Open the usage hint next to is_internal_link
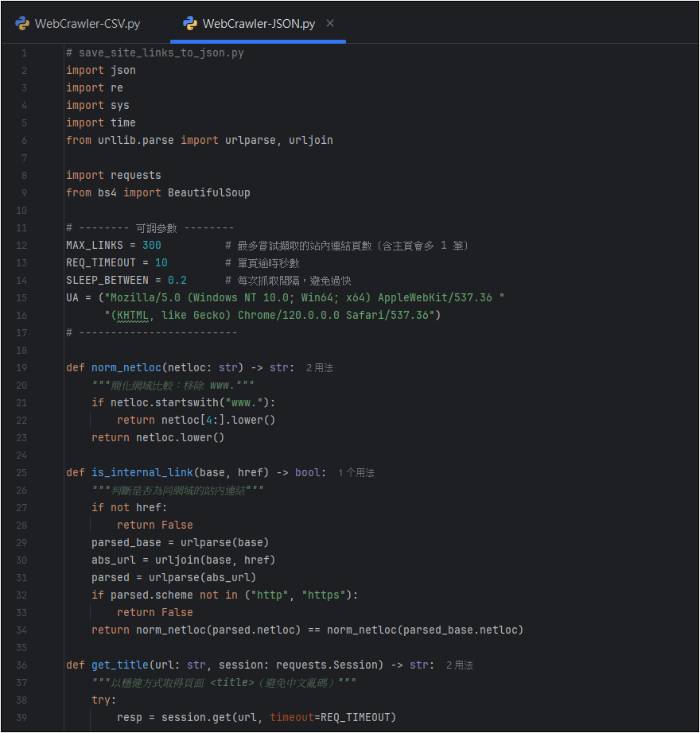The height and width of the screenshot is (733, 700). pyautogui.click(x=356, y=473)
